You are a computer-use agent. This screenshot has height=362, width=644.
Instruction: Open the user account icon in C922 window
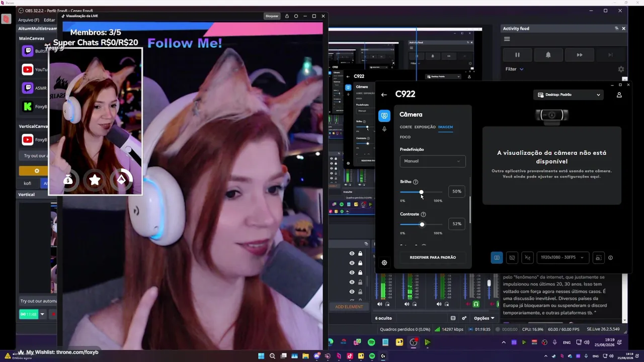click(619, 95)
